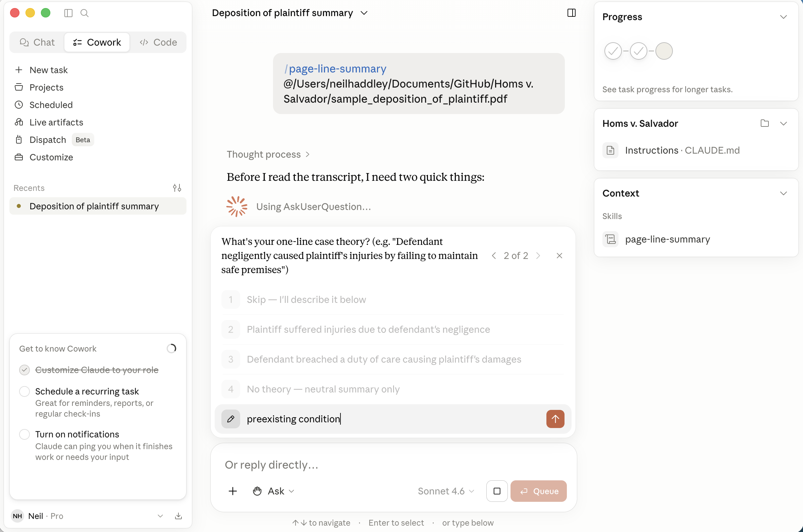Click the first completed progress step circle

pos(613,51)
